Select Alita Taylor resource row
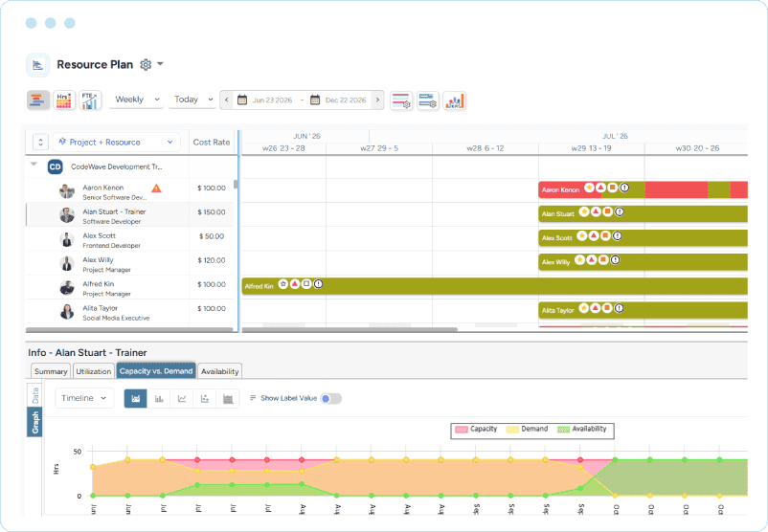 (131, 312)
